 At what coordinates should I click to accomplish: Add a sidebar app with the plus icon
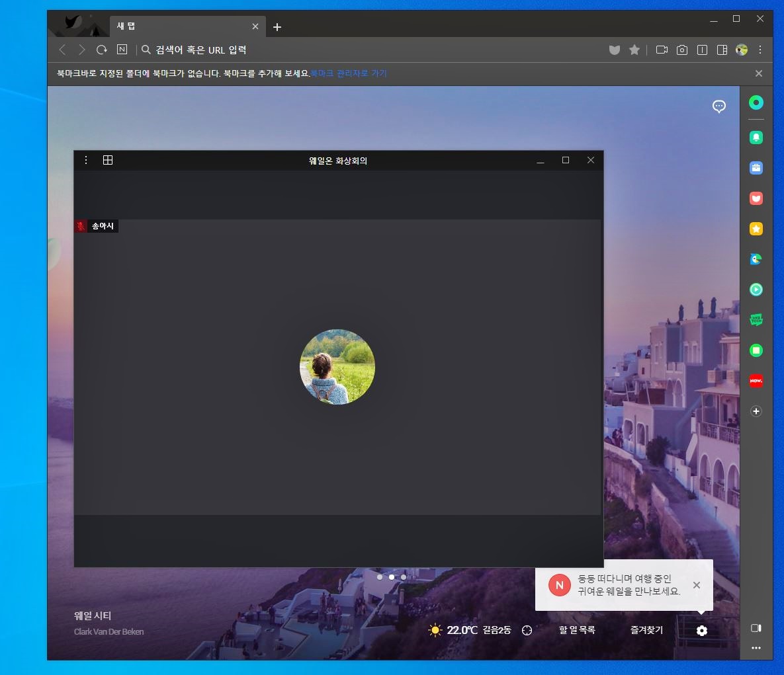click(x=756, y=411)
